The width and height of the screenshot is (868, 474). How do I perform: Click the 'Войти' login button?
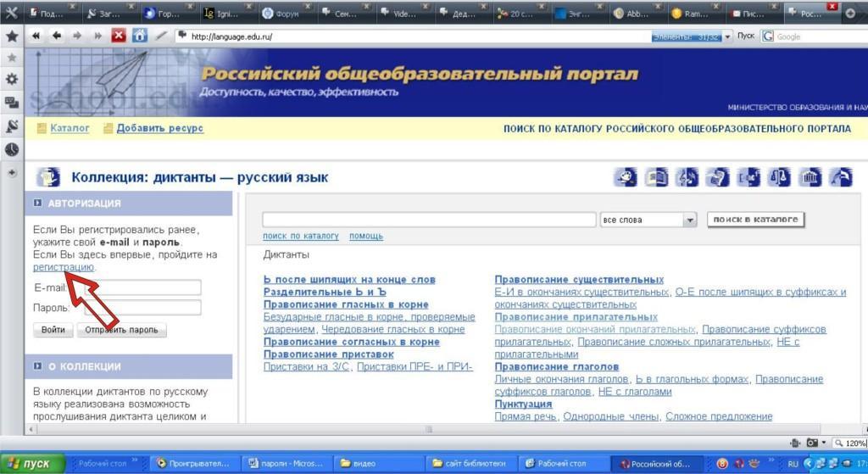point(53,330)
